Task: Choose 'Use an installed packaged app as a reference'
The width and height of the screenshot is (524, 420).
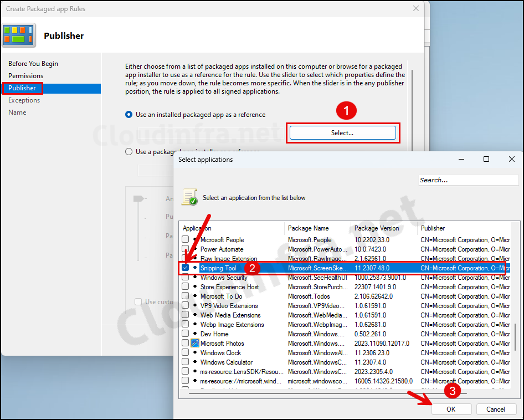Action: click(129, 115)
